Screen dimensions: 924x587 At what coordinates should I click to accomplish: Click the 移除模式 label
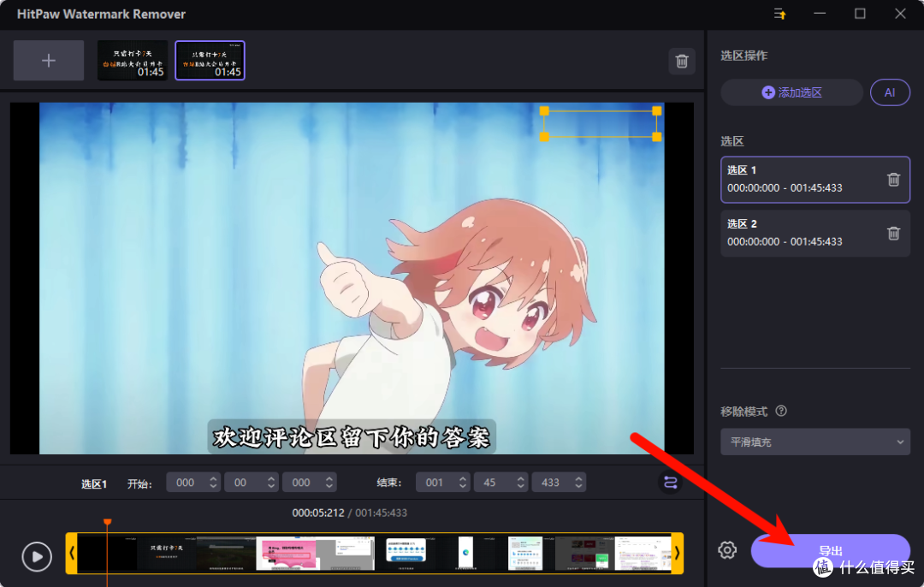(743, 412)
